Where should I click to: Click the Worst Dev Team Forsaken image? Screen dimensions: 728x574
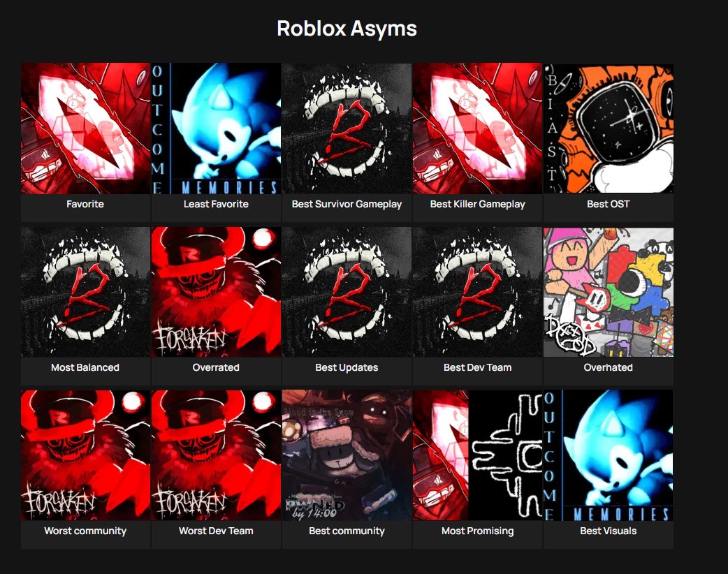point(216,455)
